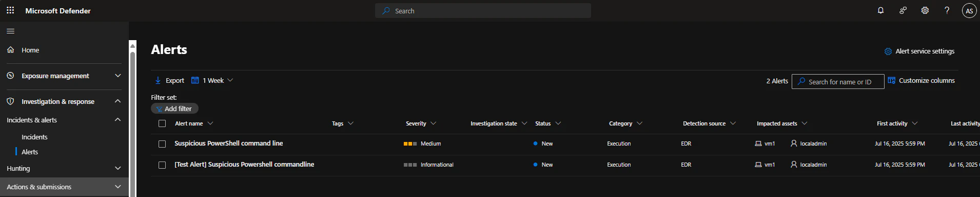The width and height of the screenshot is (980, 197).
Task: Expand the Hunting section
Action: (x=118, y=168)
